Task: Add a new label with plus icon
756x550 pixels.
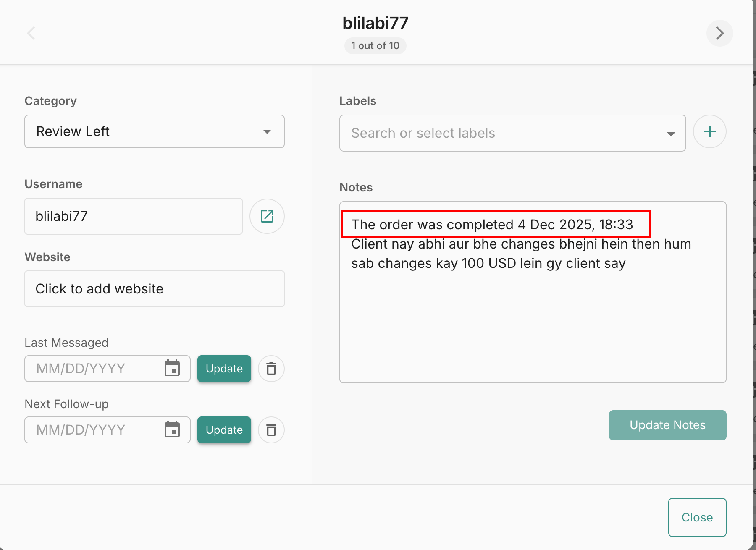Action: tap(709, 132)
